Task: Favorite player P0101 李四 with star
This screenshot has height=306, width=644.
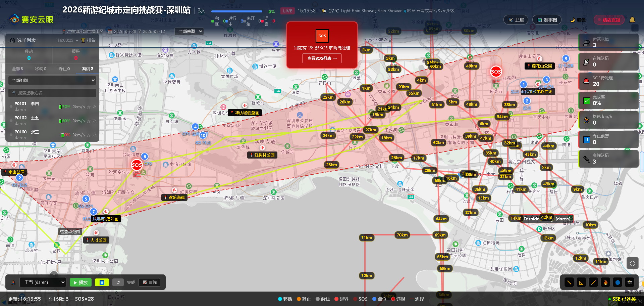Action: coord(89,107)
